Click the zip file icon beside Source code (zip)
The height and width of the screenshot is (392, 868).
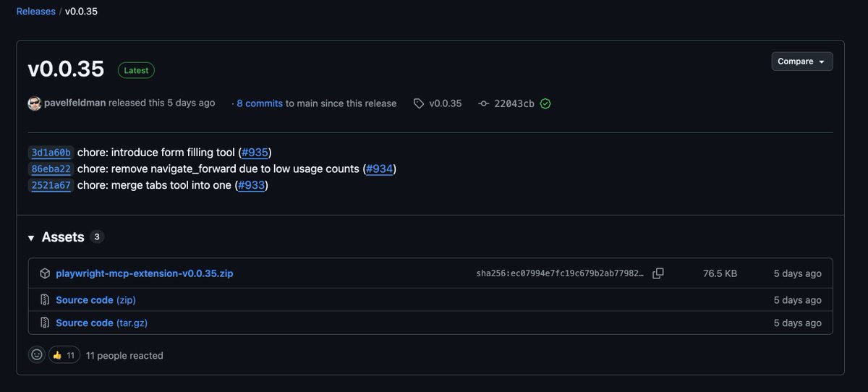click(x=45, y=299)
